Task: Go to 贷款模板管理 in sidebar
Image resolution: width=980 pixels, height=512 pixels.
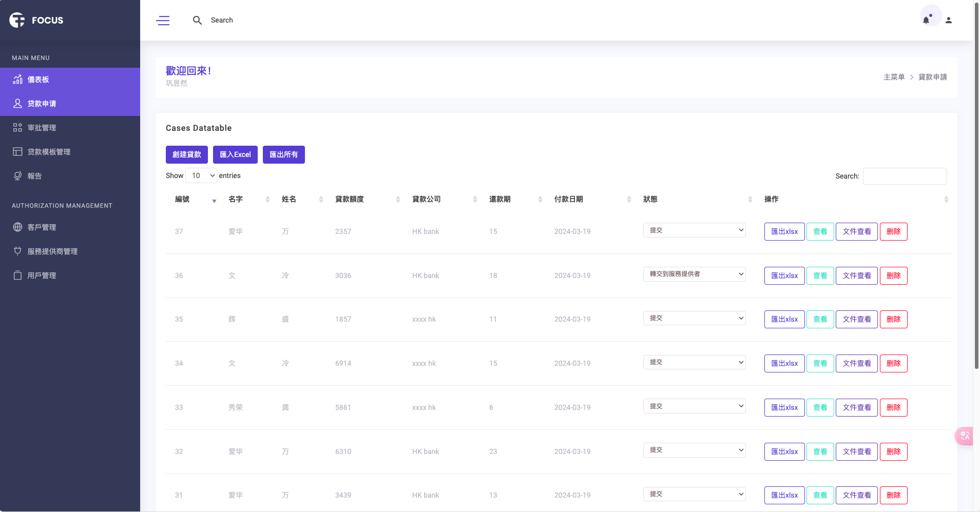Action: point(70,152)
